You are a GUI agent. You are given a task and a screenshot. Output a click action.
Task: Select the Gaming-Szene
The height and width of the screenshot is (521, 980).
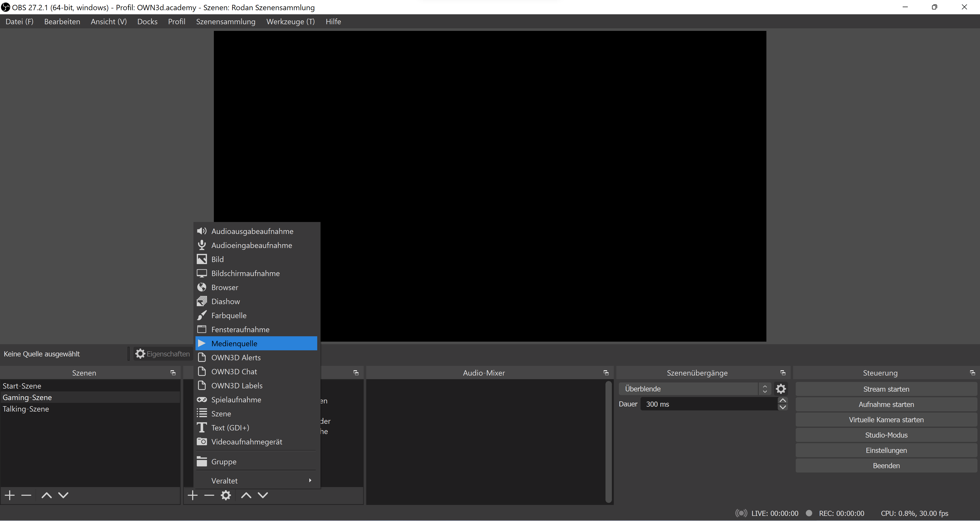pyautogui.click(x=27, y=397)
